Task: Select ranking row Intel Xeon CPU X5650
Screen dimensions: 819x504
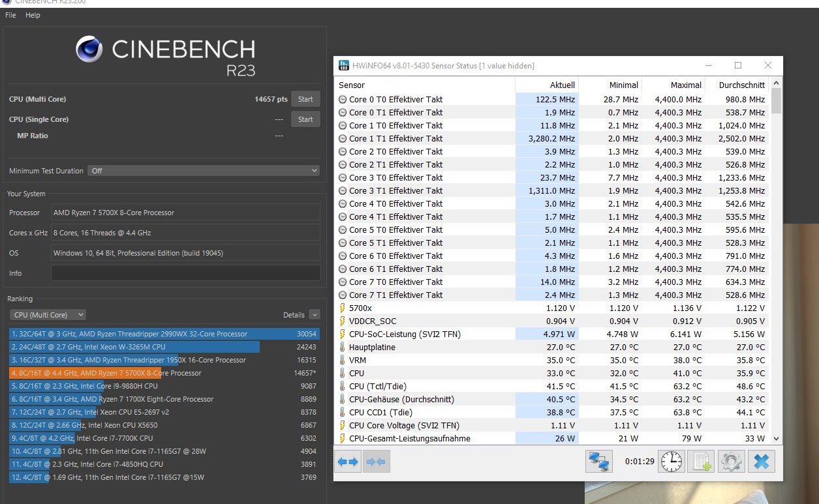Action: (x=164, y=425)
